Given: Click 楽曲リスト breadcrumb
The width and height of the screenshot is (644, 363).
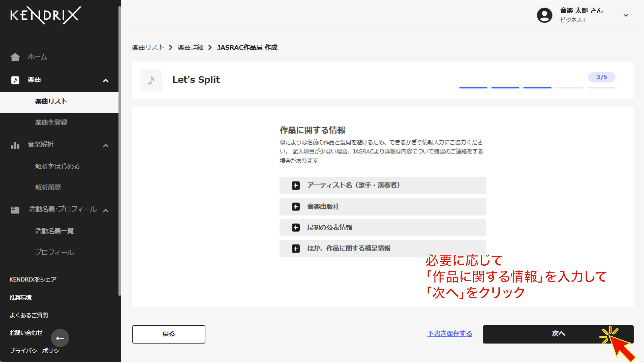Looking at the screenshot, I should (x=148, y=48).
